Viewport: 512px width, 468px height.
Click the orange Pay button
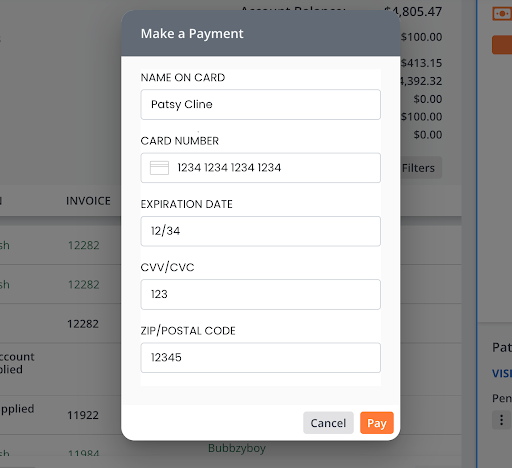[377, 423]
